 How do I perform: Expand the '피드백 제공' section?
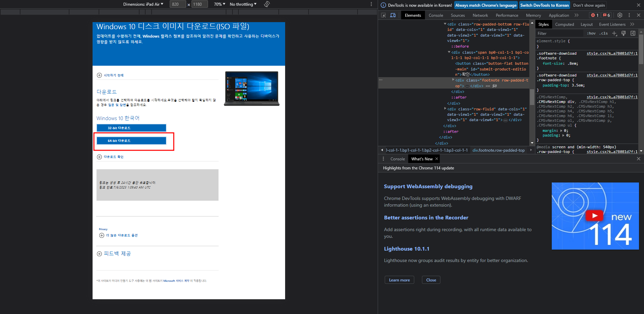point(99,254)
